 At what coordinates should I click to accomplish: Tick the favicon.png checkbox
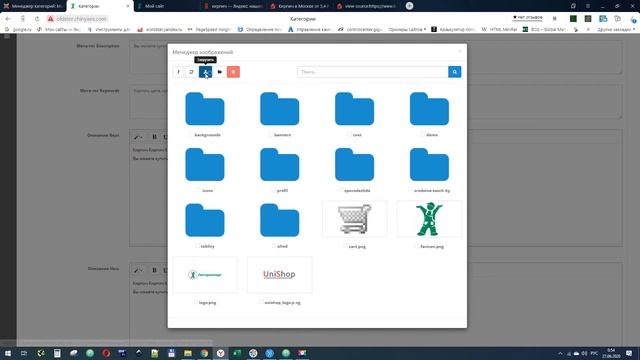417,246
